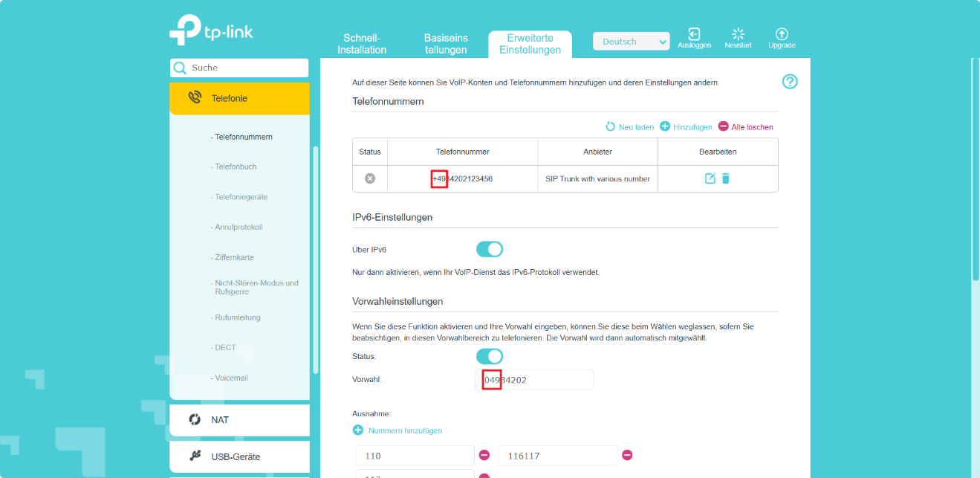The image size is (980, 478).
Task: Click the Upgrade icon in header
Action: (782, 35)
